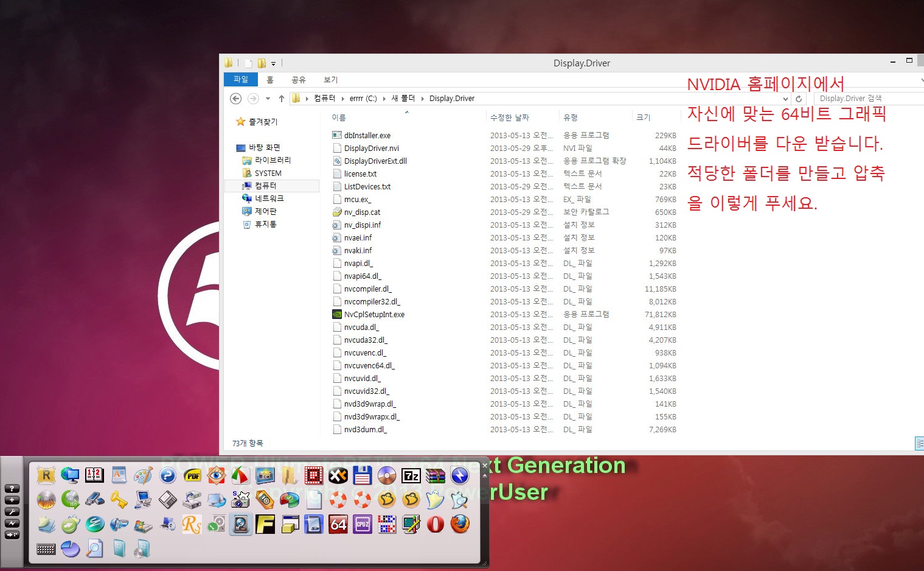Viewport: 924px width, 571px height.
Task: Open the highlighted hard disk icon in dock
Action: [x=241, y=524]
